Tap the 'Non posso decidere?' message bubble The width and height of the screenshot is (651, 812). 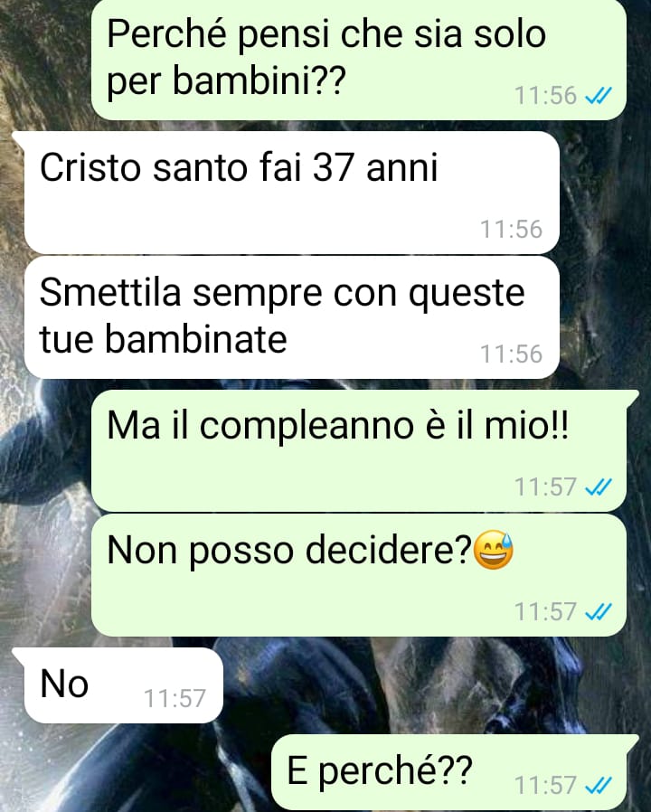[x=358, y=575]
